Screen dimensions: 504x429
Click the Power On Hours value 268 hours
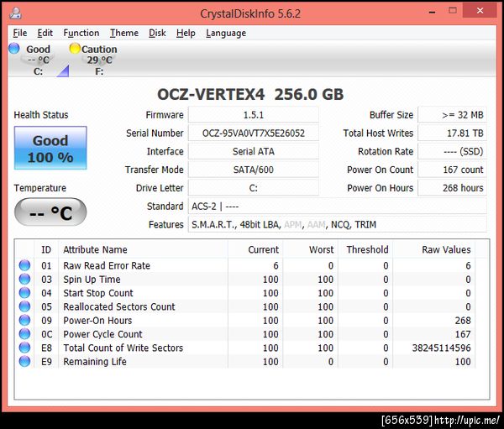click(x=452, y=188)
